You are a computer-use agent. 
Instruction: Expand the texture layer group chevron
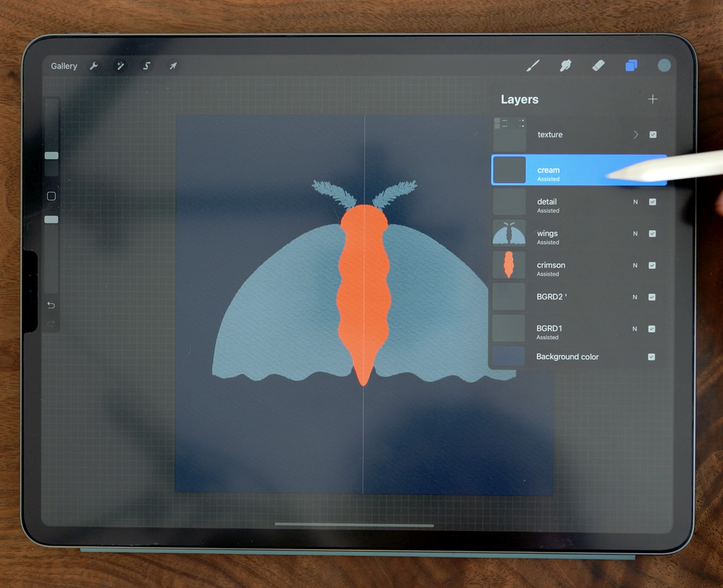(635, 135)
